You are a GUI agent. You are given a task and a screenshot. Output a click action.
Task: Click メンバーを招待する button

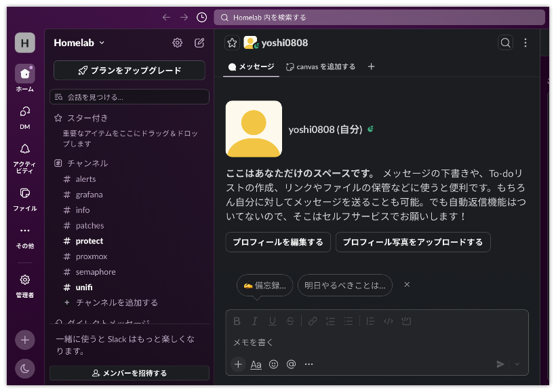(x=130, y=373)
